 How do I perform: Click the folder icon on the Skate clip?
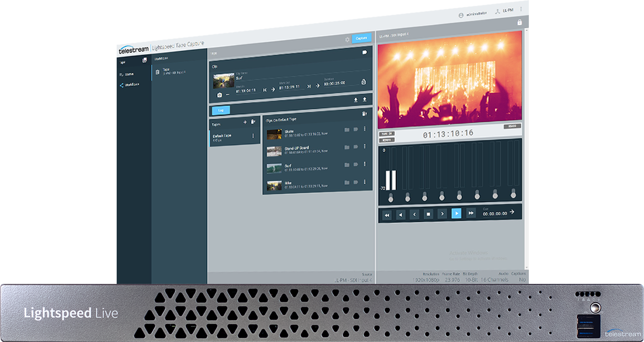(347, 129)
